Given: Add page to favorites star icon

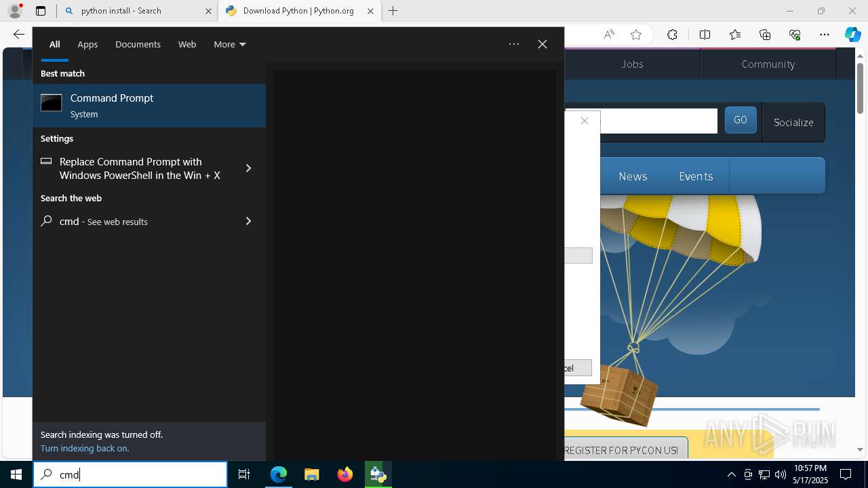Looking at the screenshot, I should tap(636, 35).
